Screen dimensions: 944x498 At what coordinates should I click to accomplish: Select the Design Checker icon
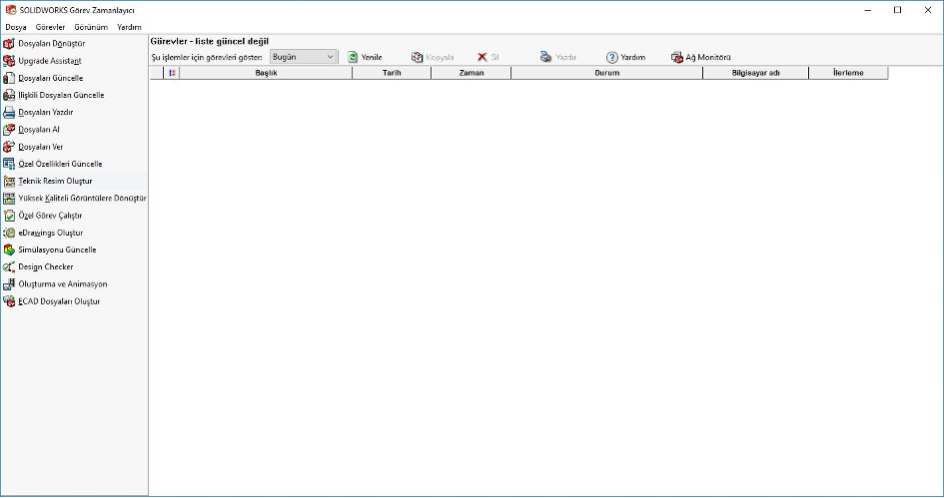point(9,267)
